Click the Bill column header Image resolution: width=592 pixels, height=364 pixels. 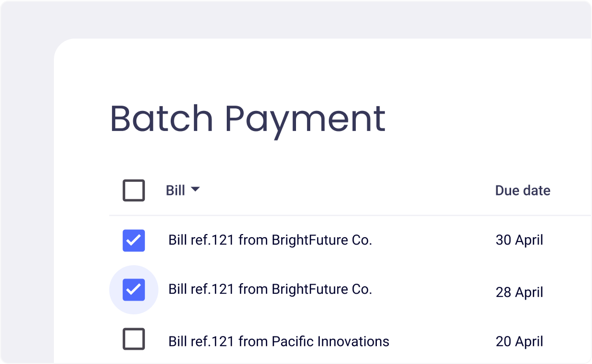click(175, 190)
